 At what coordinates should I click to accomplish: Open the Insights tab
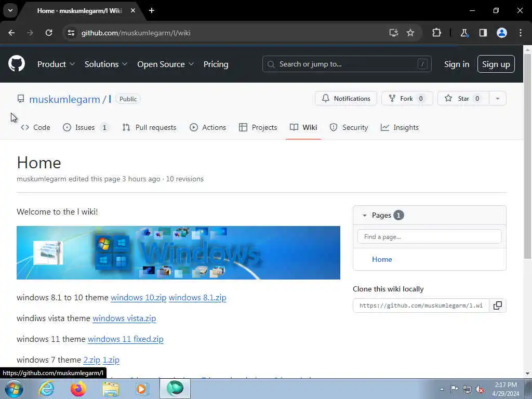400,127
